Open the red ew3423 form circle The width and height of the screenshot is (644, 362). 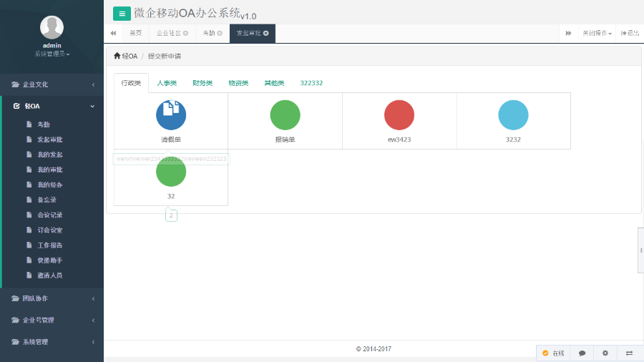click(399, 115)
